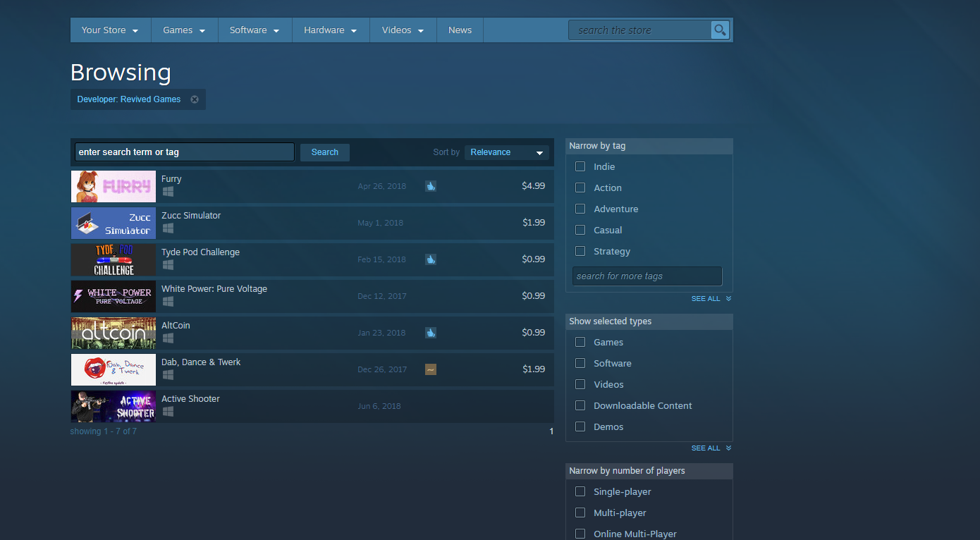Enable the Casual tag checkbox

[580, 231]
